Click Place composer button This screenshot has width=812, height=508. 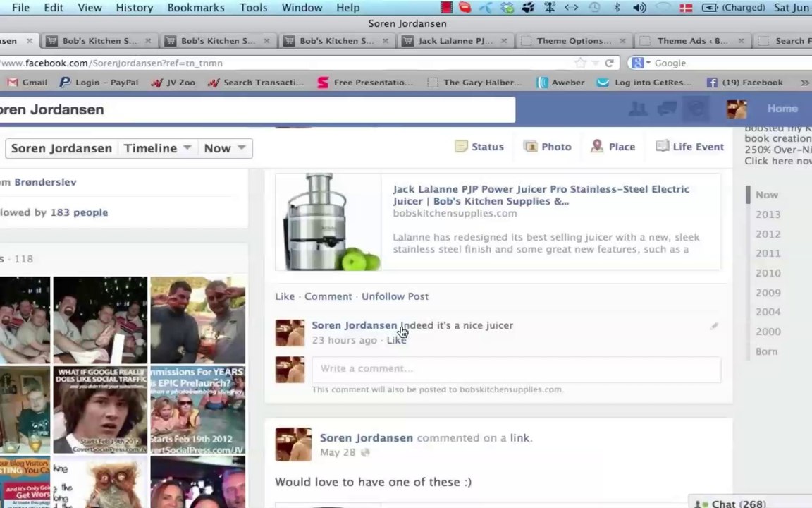pyautogui.click(x=613, y=147)
